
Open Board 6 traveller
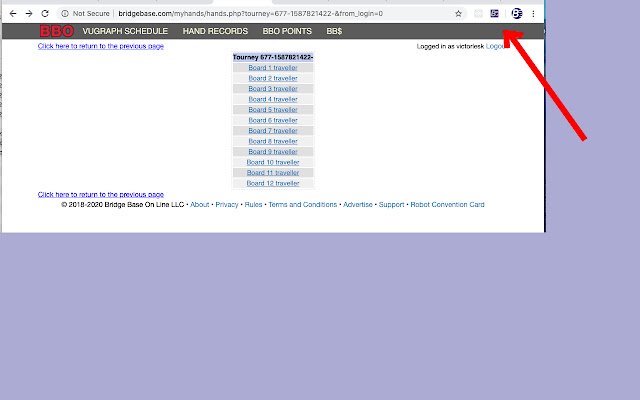273,120
